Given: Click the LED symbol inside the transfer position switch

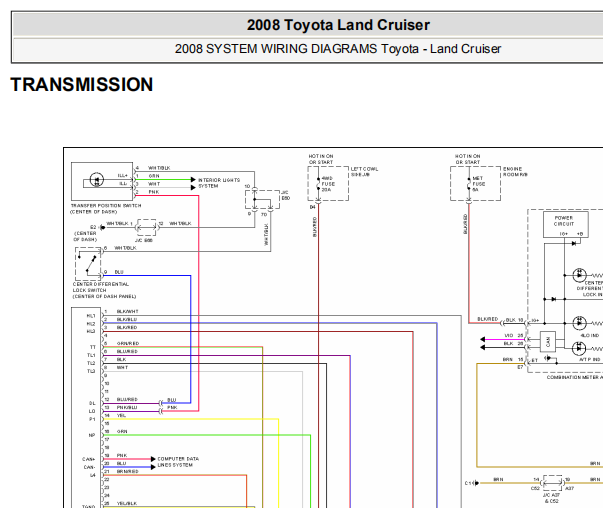Looking at the screenshot, I should 97,180.
